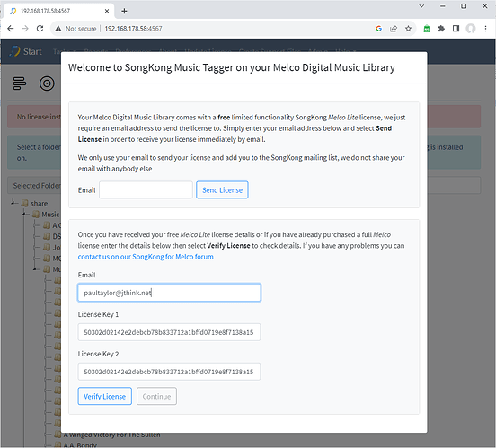
Task: Click the tab search chevron
Action: (421, 6)
